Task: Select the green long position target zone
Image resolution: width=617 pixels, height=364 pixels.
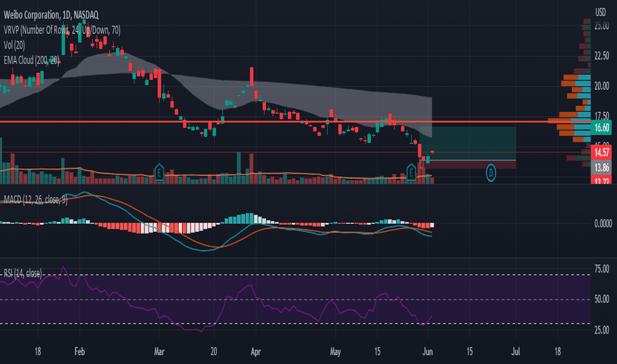Action: (467, 143)
